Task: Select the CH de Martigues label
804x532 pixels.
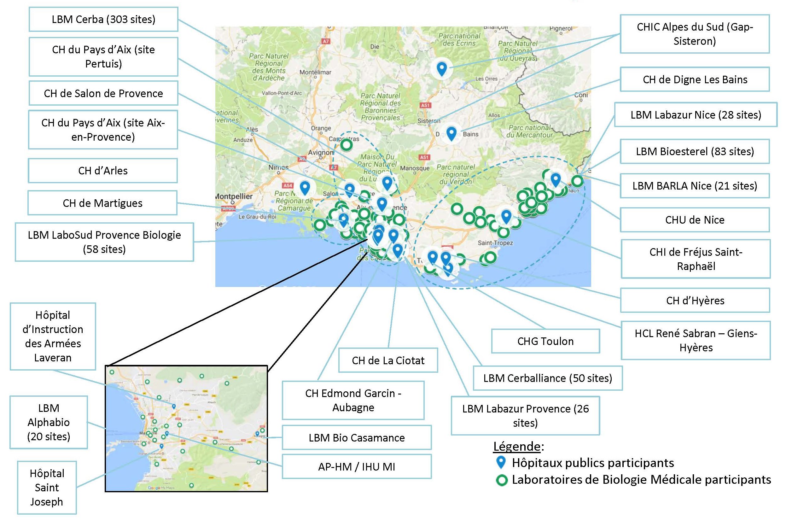Action: tap(102, 203)
